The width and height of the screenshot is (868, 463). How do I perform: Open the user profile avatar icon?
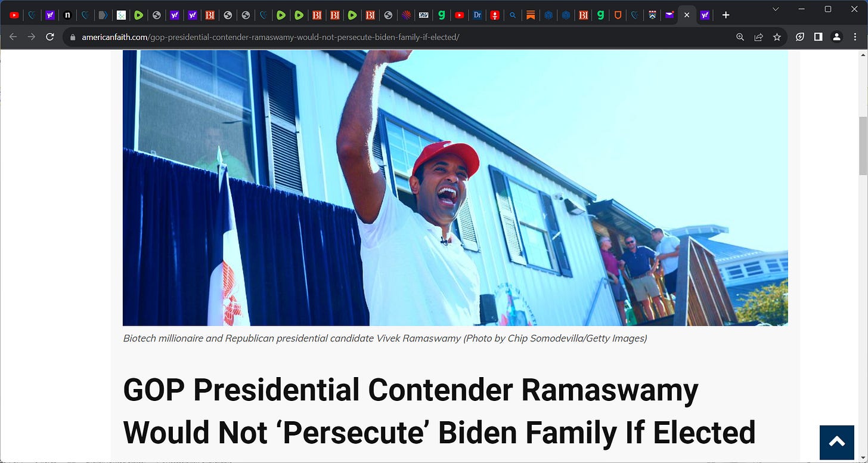[836, 37]
